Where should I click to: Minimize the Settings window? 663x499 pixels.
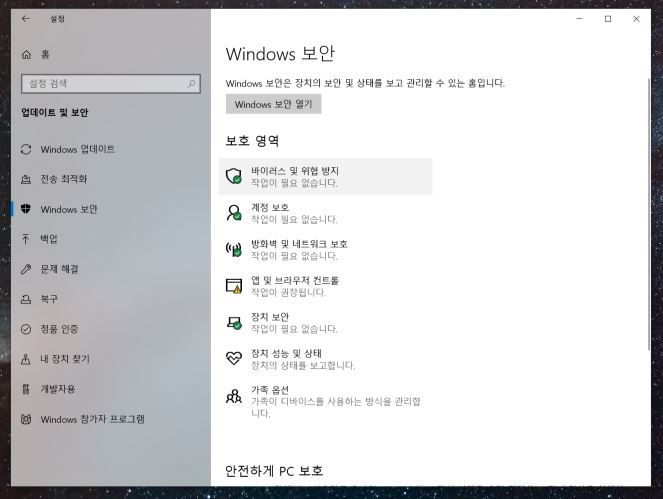[580, 19]
